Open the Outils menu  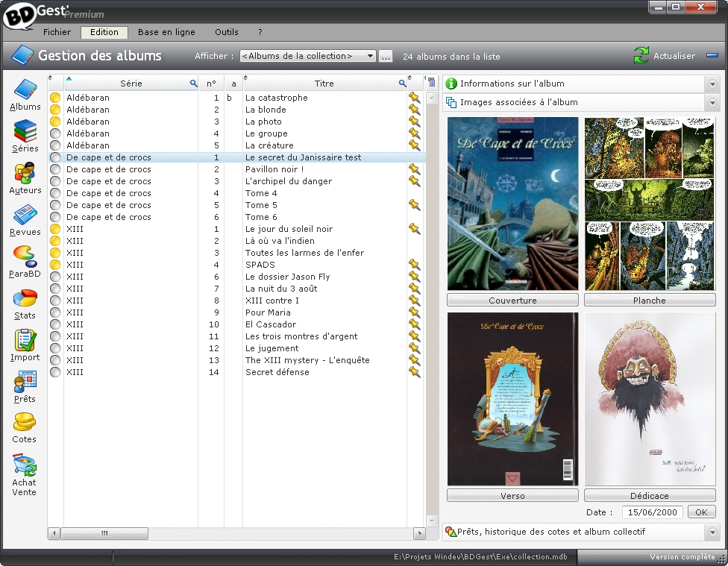click(227, 32)
